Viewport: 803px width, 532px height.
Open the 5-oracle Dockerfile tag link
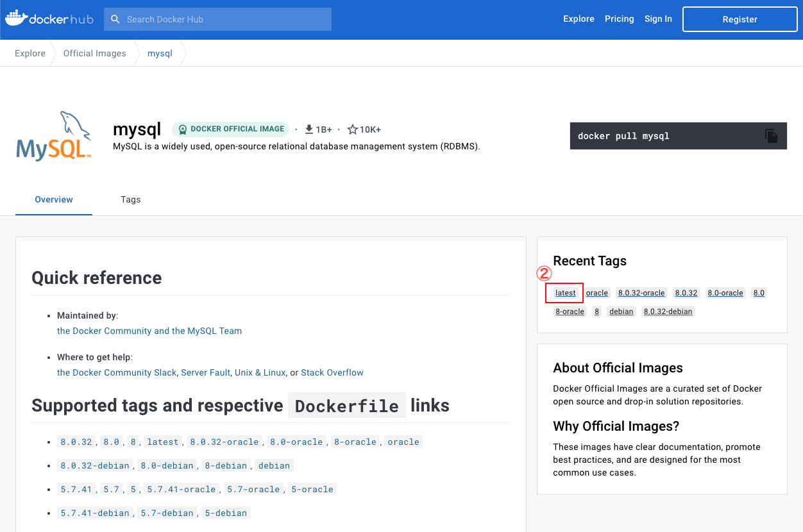tap(312, 489)
